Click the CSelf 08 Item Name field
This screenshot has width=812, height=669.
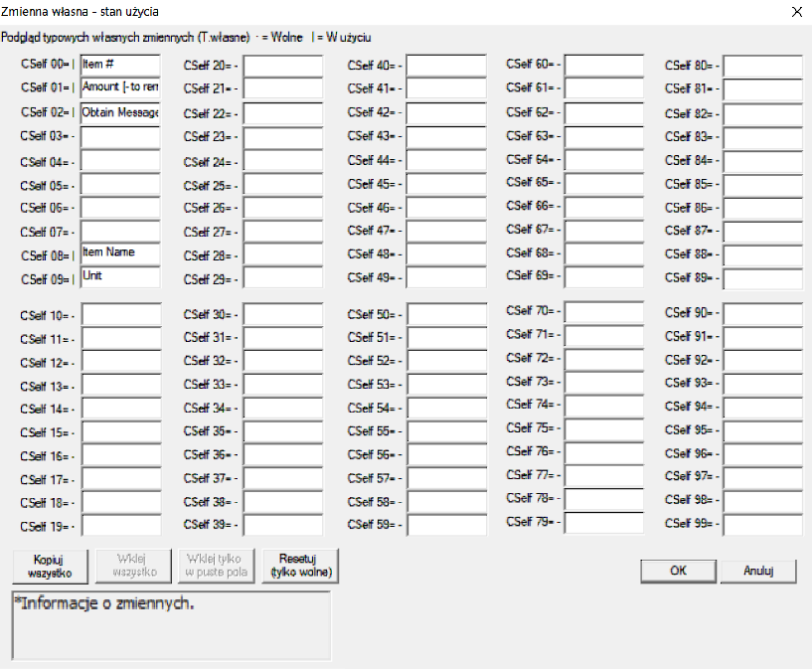click(120, 254)
